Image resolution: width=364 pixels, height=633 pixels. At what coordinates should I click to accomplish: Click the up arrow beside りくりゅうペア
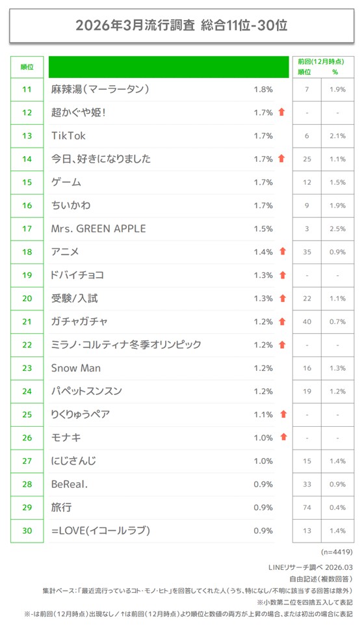coord(283,414)
